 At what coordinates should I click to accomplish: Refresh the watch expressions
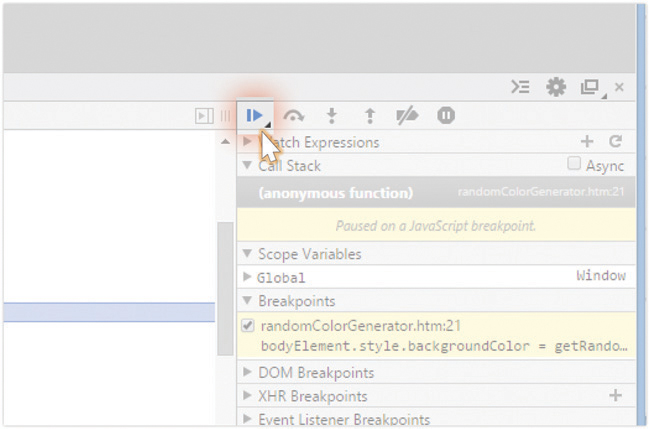click(x=615, y=142)
